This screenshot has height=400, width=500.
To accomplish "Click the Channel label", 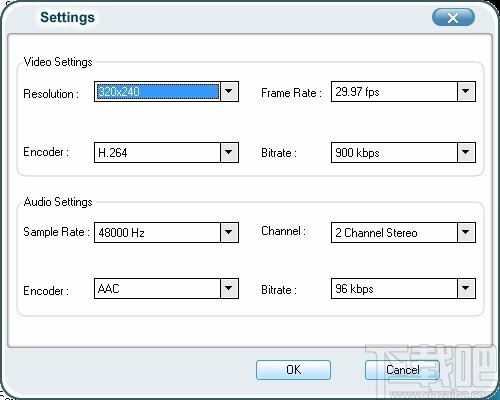I will click(283, 231).
